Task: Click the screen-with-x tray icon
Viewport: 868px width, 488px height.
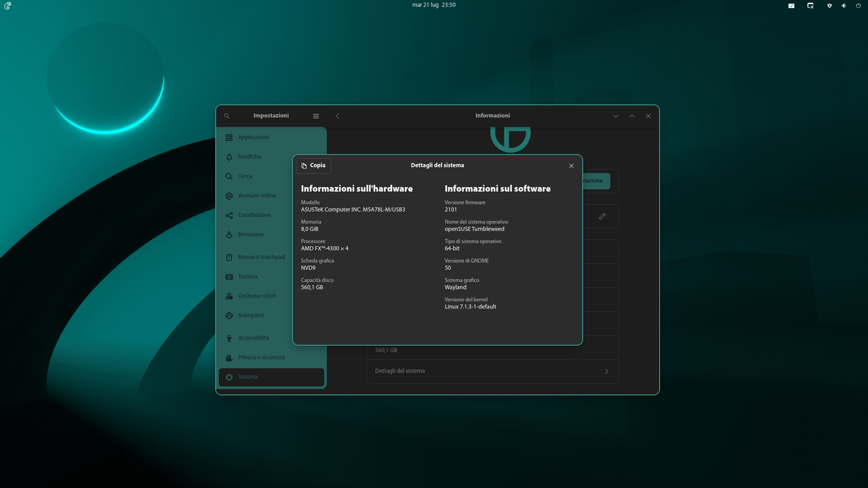Action: point(810,5)
